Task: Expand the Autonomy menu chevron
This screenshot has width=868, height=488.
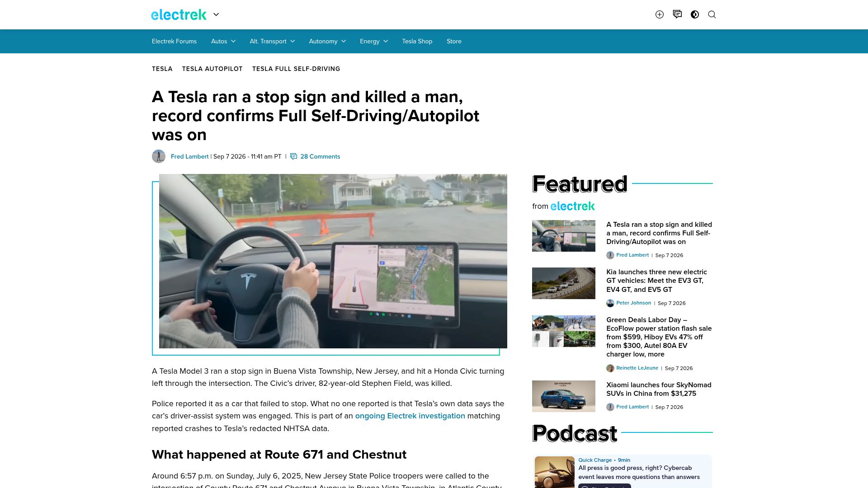Action: (x=344, y=41)
